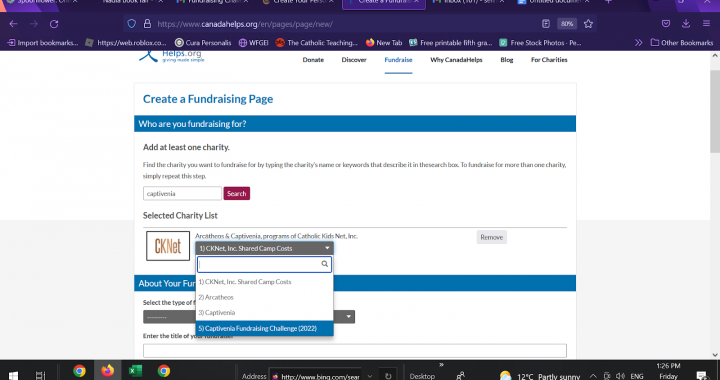Open Why CanadaHelps menu
Screen dimensions: 720x380
[x=456, y=60]
